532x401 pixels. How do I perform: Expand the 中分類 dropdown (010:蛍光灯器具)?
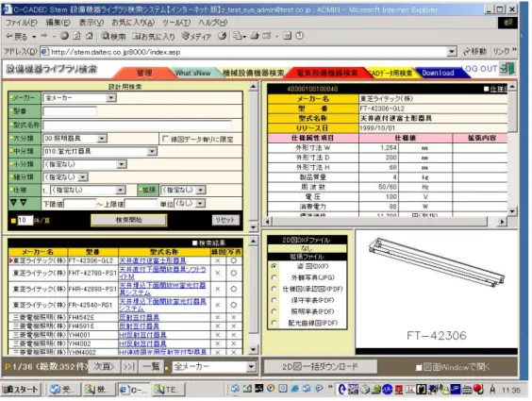click(x=152, y=151)
